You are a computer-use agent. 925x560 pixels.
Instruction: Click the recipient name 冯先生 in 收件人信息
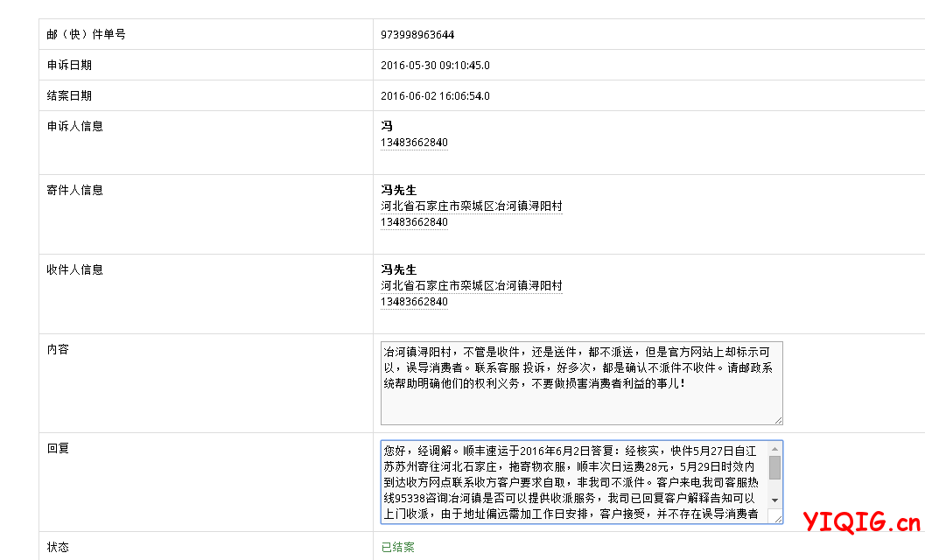[398, 269]
